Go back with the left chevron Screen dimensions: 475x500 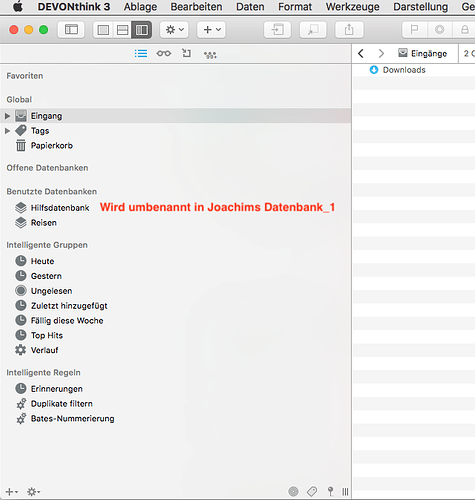361,53
